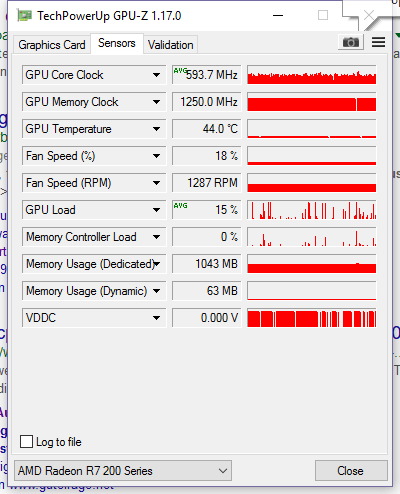This screenshot has width=400, height=494.
Task: Click the 0.000 V VDDC reading
Action: coord(207,318)
